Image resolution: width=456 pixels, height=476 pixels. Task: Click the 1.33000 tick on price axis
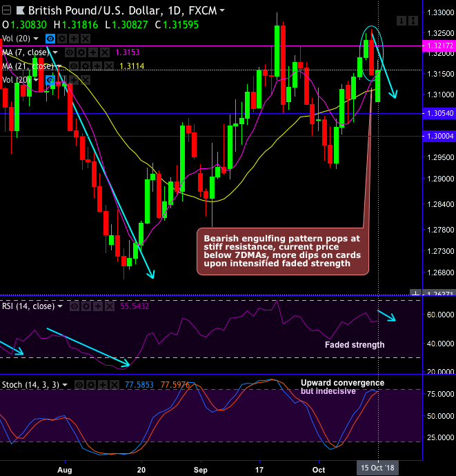pyautogui.click(x=441, y=12)
